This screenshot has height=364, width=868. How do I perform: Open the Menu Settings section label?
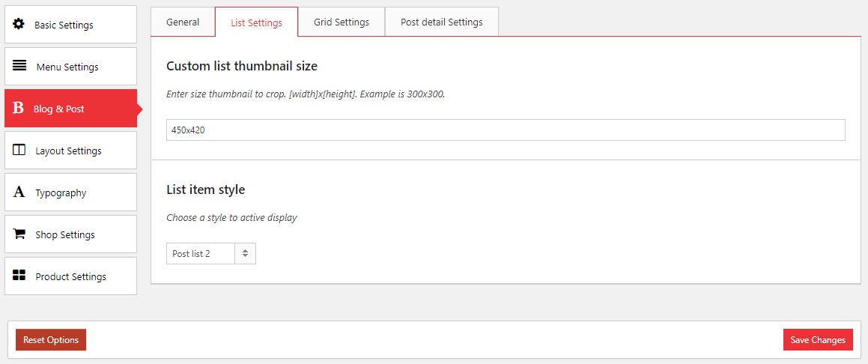[67, 67]
